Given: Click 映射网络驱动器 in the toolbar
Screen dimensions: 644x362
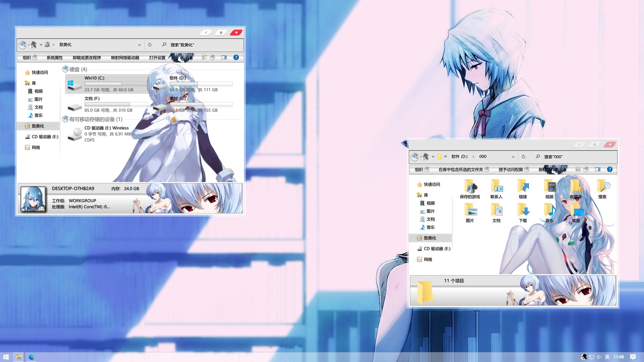Looking at the screenshot, I should tap(125, 58).
